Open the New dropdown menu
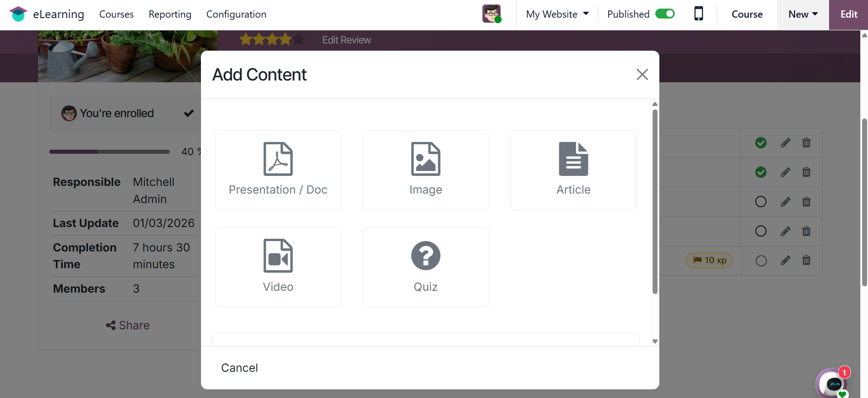This screenshot has width=868, height=398. pos(802,14)
